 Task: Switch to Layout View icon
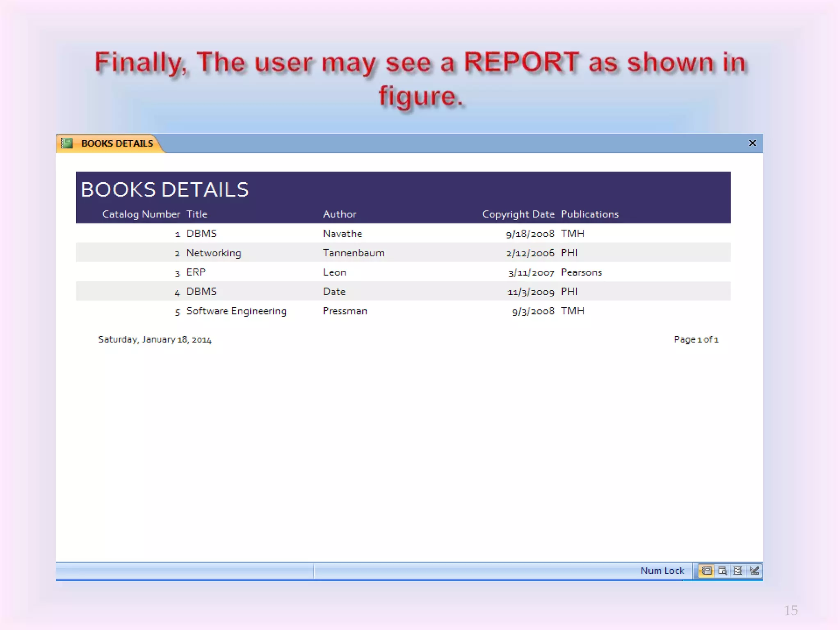[x=738, y=571]
